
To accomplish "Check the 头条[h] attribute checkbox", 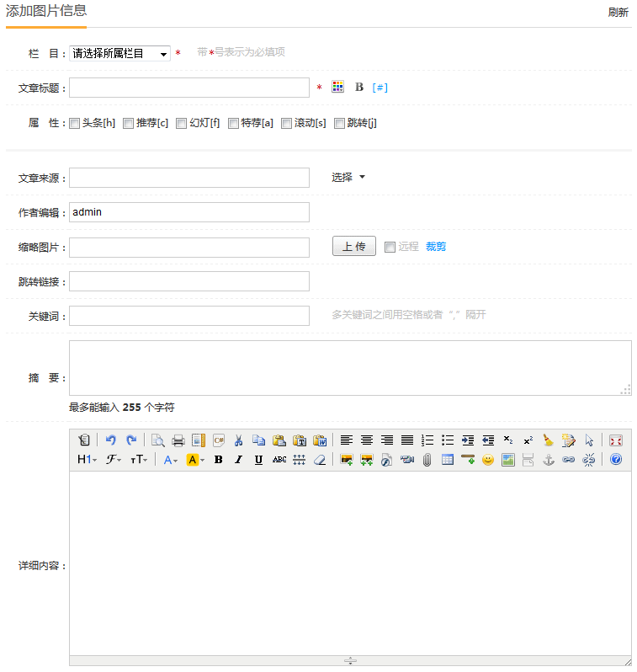I will [x=75, y=123].
